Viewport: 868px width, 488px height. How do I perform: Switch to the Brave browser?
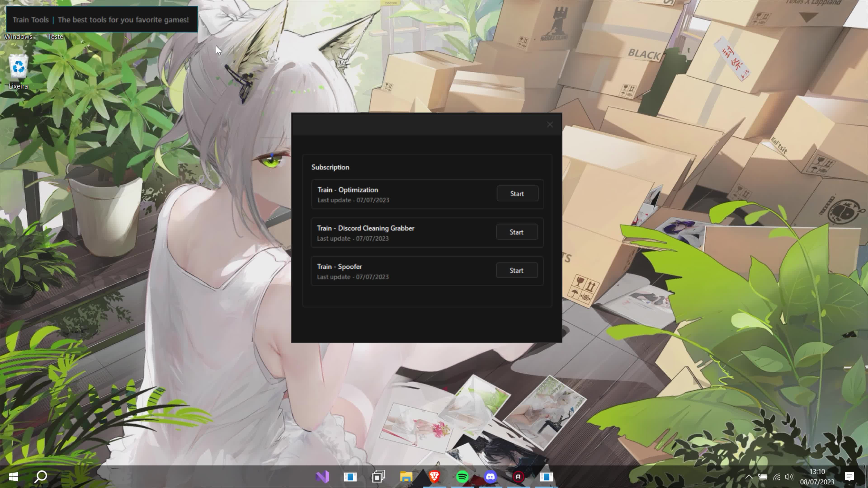pos(434,476)
